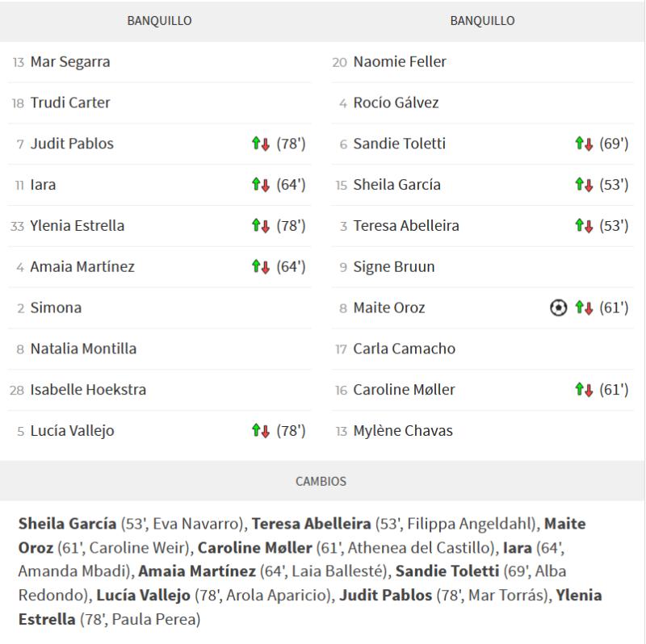This screenshot has height=644, width=646.
Task: Click substitution arrows icon beside Iara's bench row
Action: click(260, 185)
